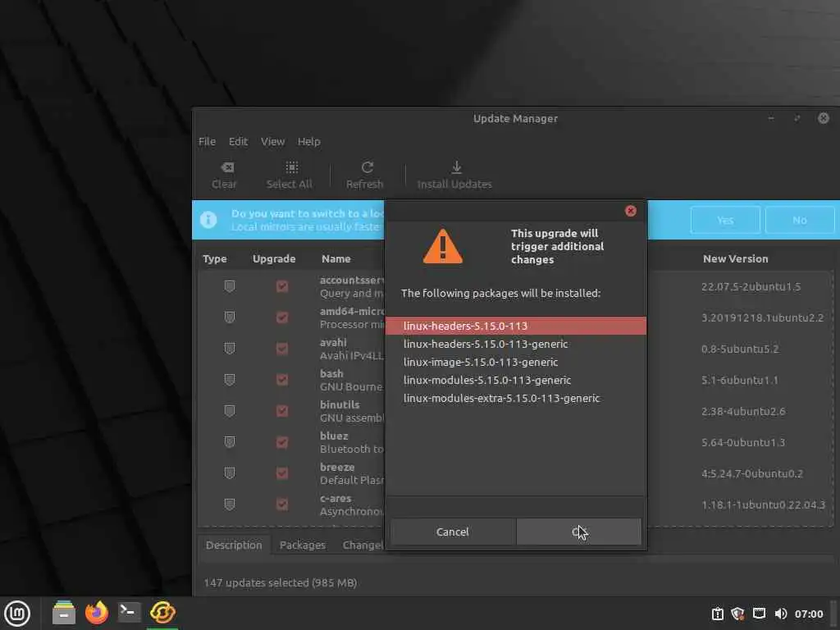Click version 5.64-0ubuntu1.3

743,442
